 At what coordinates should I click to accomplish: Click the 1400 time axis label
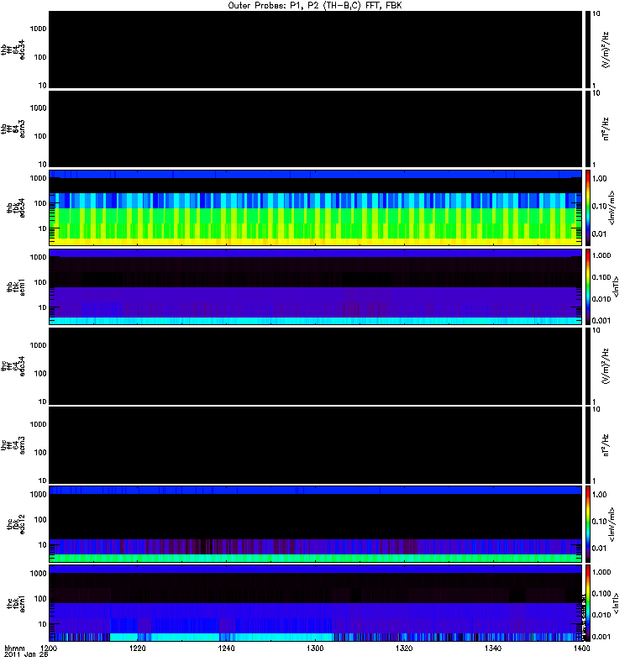tap(581, 648)
